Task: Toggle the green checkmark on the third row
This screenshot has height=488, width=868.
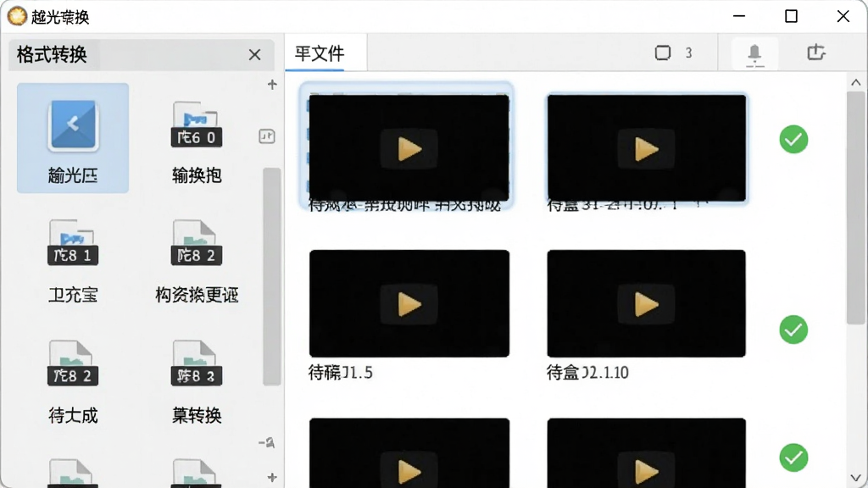Action: (x=793, y=458)
